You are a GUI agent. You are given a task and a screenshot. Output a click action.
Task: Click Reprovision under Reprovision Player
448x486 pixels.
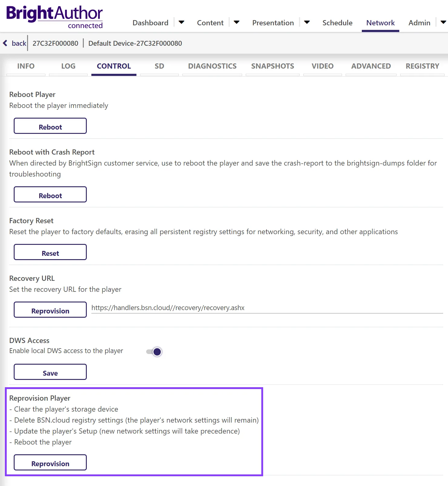coord(50,463)
